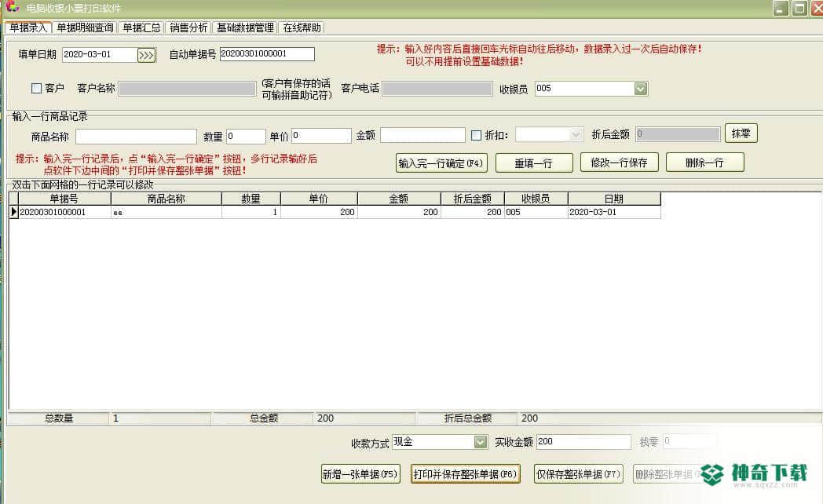Enable the 客户 checkbox
The height and width of the screenshot is (504, 823).
[36, 88]
